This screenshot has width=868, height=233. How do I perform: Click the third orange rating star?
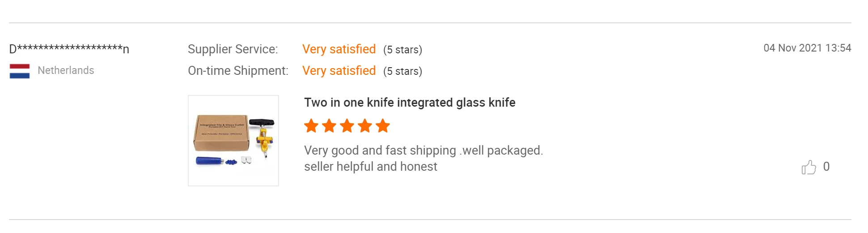click(x=347, y=126)
